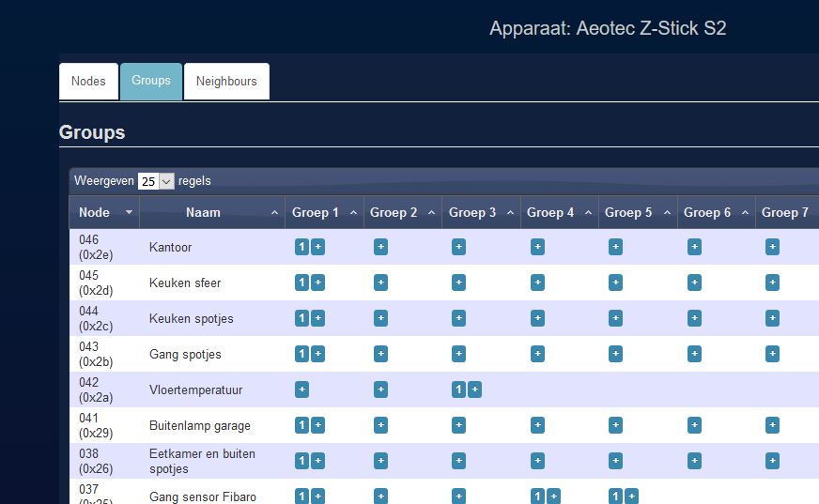Image resolution: width=819 pixels, height=504 pixels.
Task: Open the Neighbours tab
Action: 226,82
